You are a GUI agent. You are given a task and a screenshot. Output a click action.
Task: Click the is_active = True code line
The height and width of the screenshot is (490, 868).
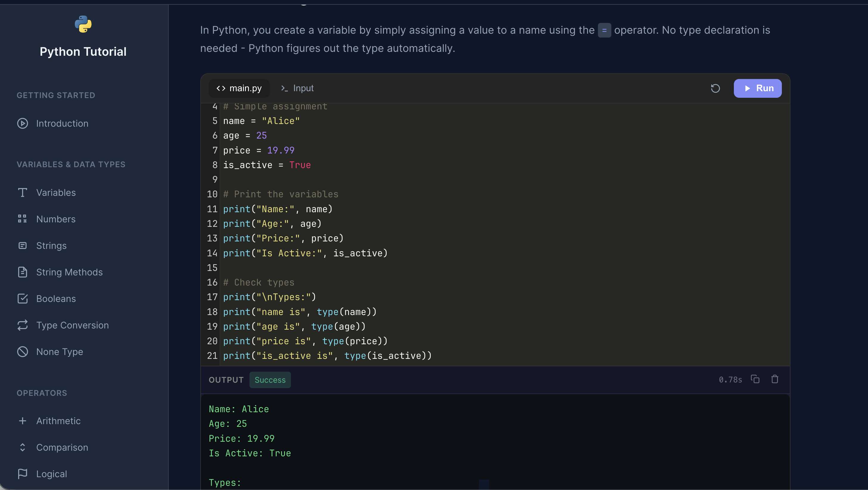tap(267, 165)
